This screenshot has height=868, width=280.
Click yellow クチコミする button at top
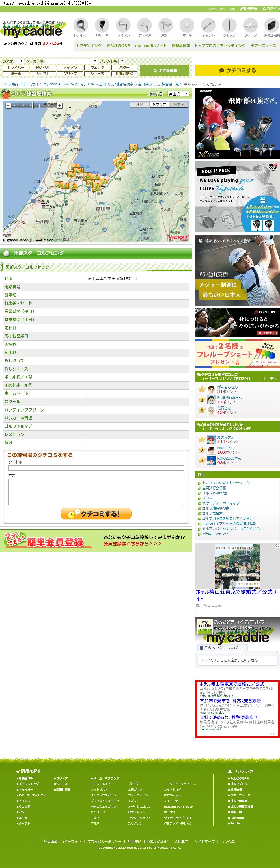[238, 70]
